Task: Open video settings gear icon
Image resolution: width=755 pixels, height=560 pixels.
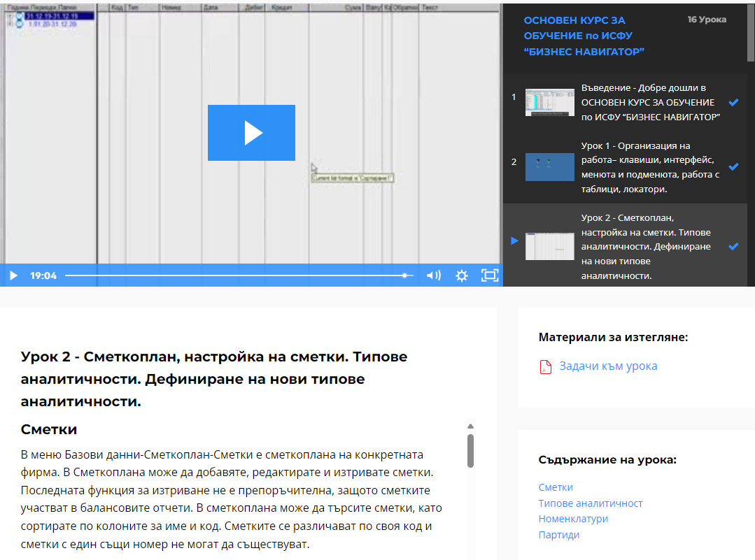Action: tap(461, 275)
